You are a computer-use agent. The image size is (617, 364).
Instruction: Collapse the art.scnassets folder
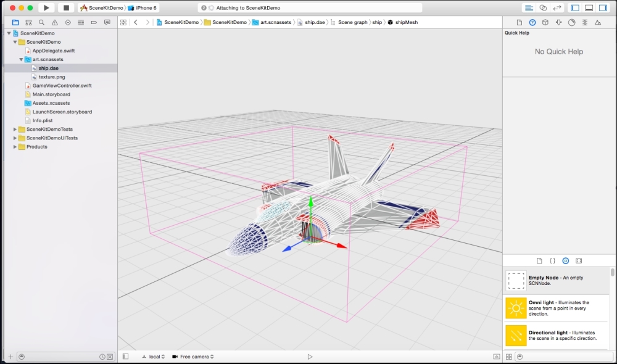[22, 60]
